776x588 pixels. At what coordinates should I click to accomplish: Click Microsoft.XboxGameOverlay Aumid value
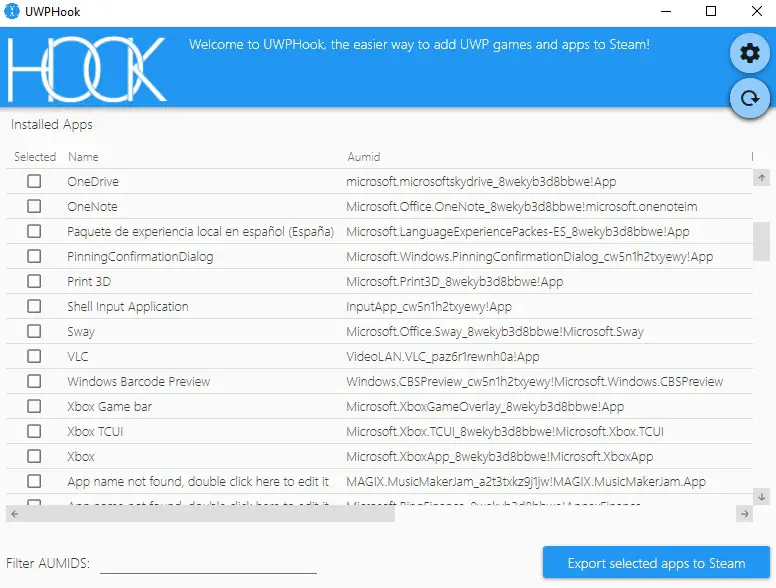click(485, 406)
